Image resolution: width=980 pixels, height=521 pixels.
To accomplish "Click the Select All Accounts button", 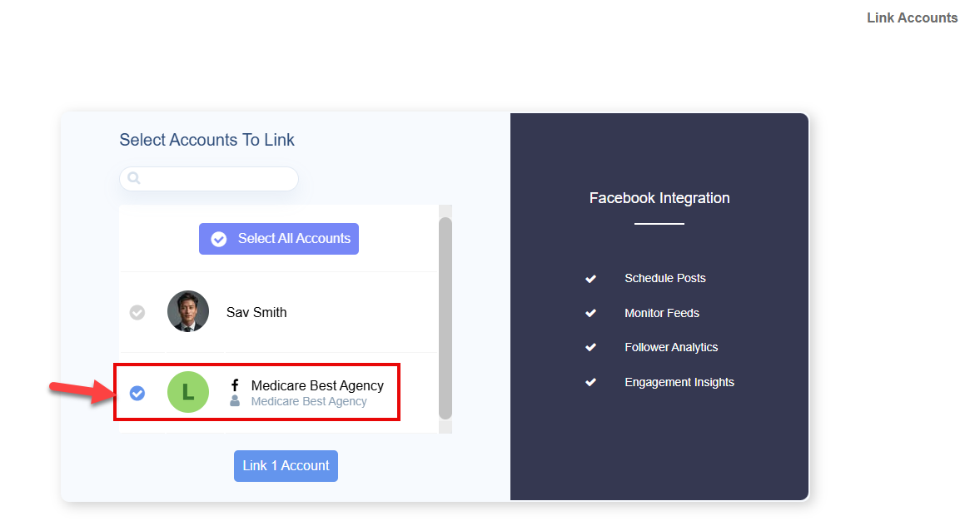I will tap(279, 239).
